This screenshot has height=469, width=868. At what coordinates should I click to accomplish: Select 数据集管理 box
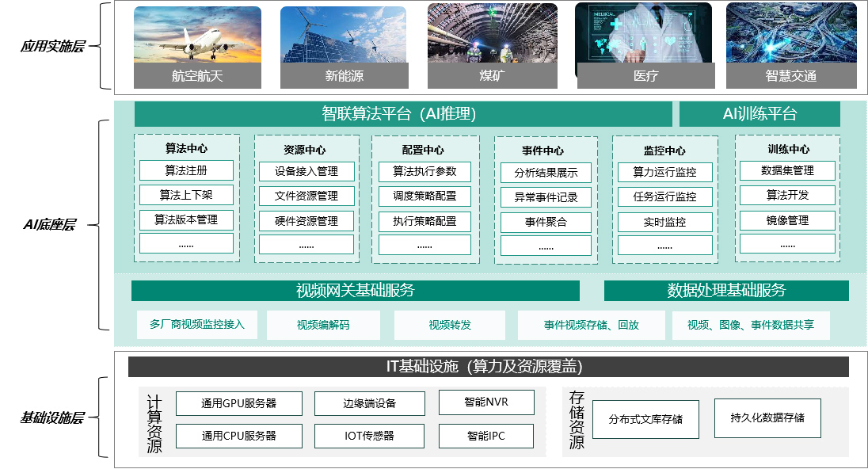[787, 170]
